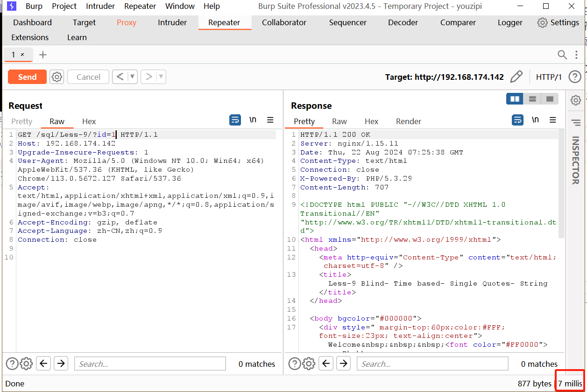
Task: Open Inspector settings gear icon
Action: tap(576, 100)
